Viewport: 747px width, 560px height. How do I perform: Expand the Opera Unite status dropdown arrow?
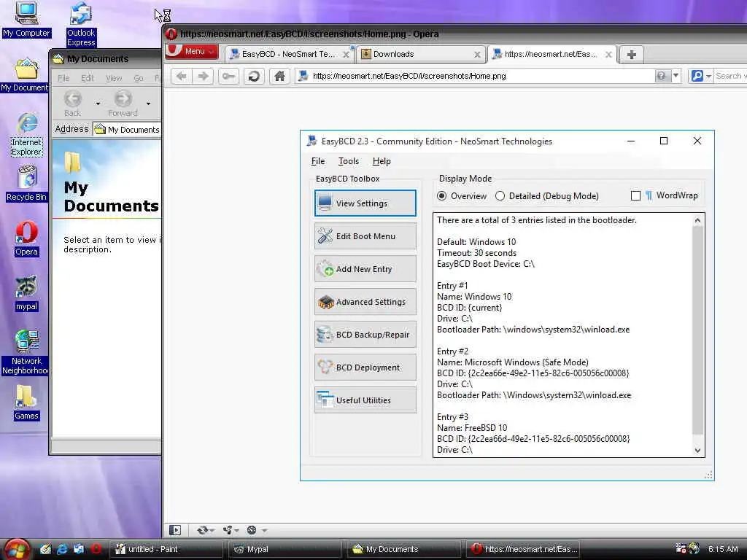point(236,531)
